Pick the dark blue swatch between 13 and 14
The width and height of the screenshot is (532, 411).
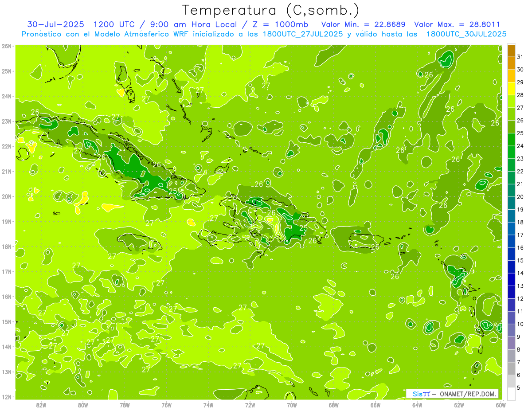pos(511,279)
